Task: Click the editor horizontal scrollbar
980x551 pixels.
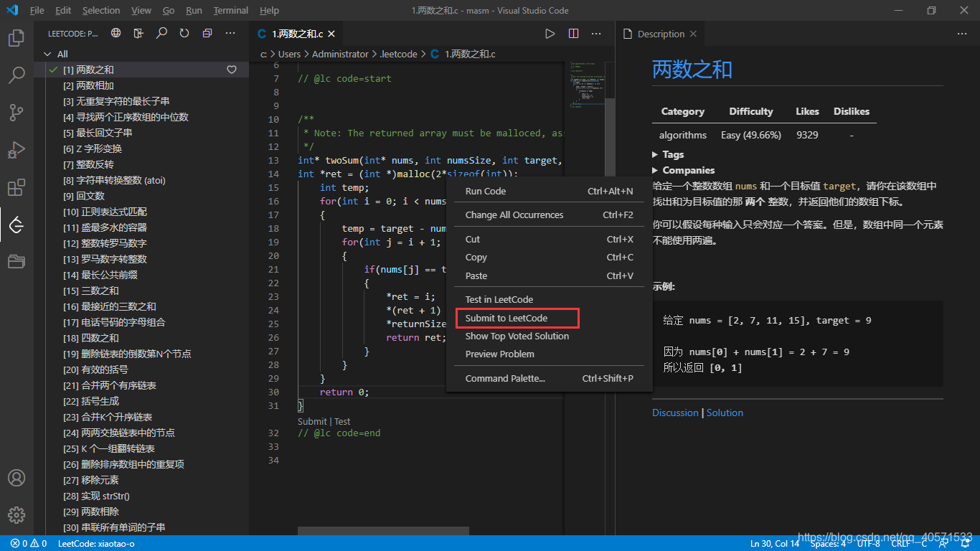Action: pos(383,531)
